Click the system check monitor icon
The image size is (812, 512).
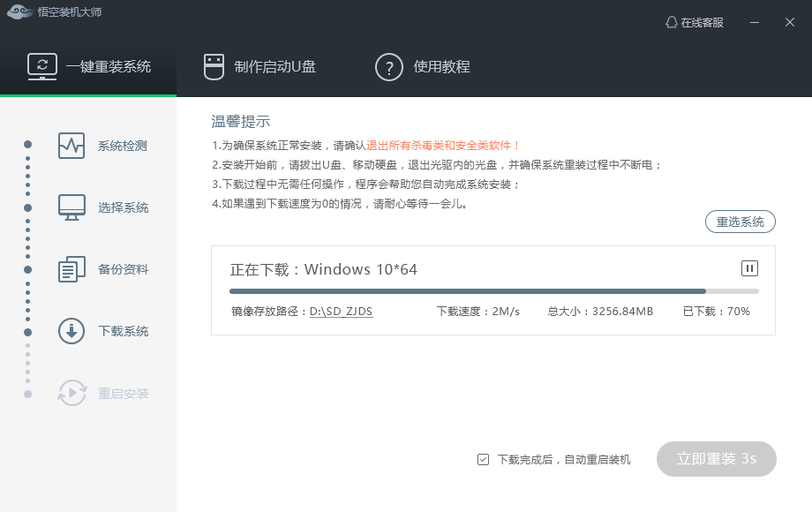(x=71, y=146)
